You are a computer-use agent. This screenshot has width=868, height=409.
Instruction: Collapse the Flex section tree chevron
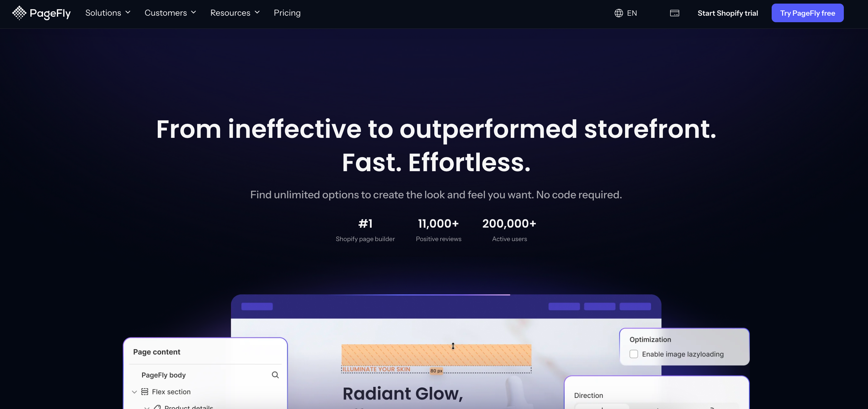pyautogui.click(x=134, y=392)
